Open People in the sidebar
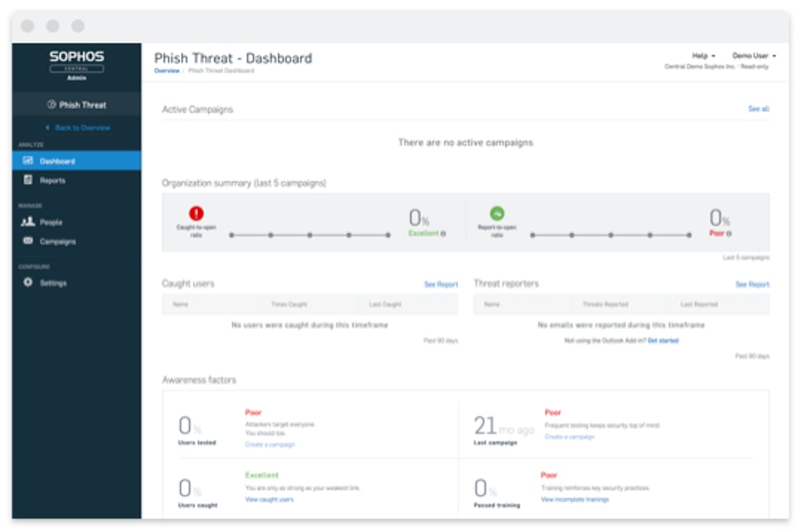The height and width of the screenshot is (532, 801). pos(77,222)
